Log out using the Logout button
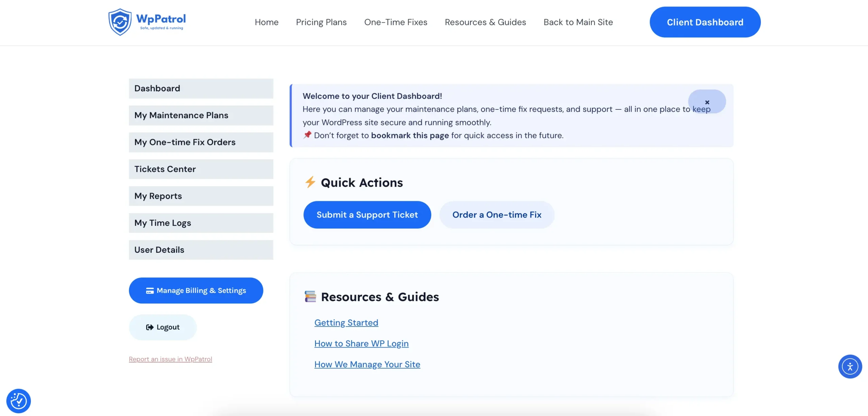 click(x=163, y=327)
